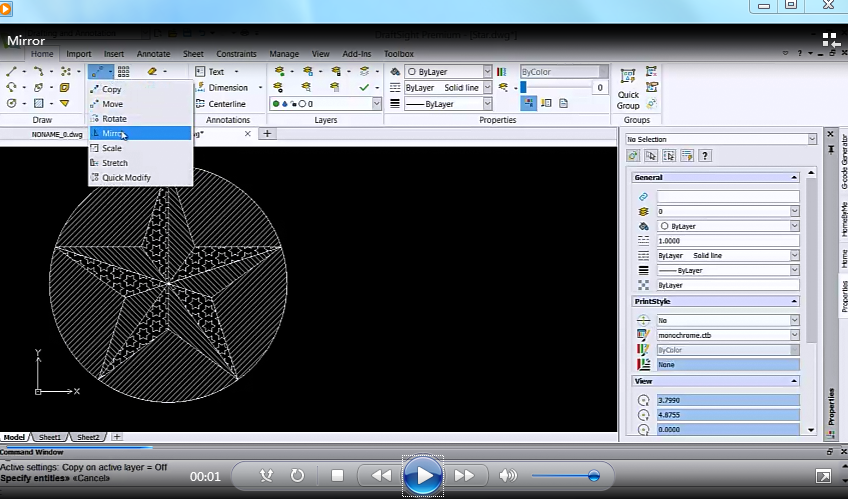Collapse the General properties section

[x=794, y=178]
